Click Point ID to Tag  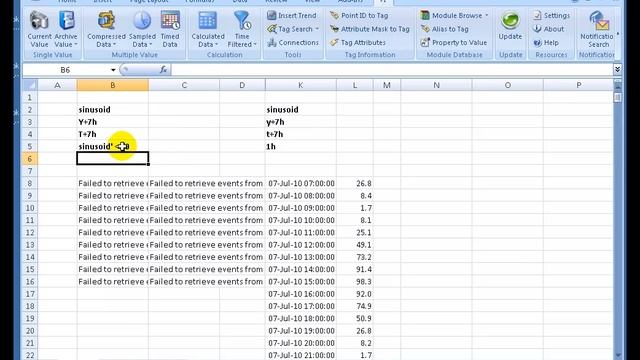click(359, 16)
